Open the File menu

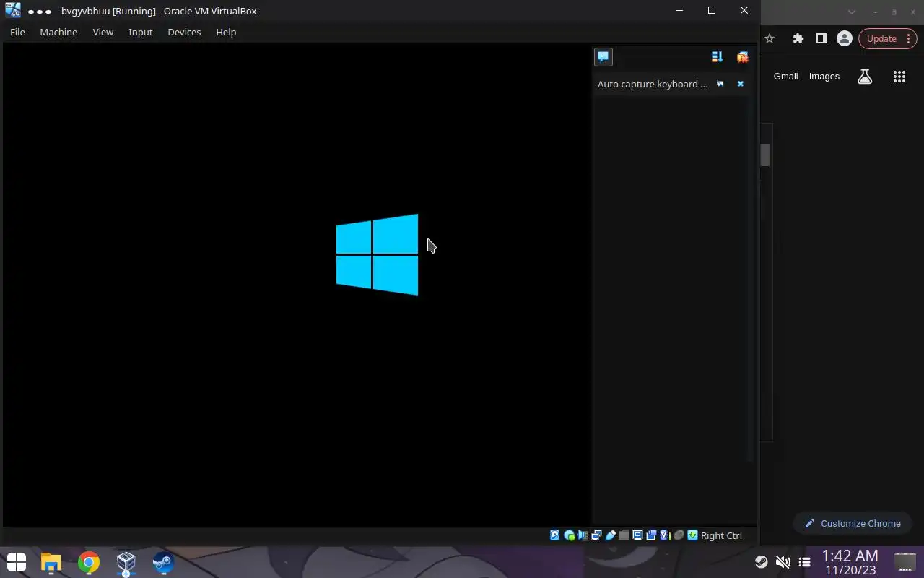pyautogui.click(x=17, y=32)
